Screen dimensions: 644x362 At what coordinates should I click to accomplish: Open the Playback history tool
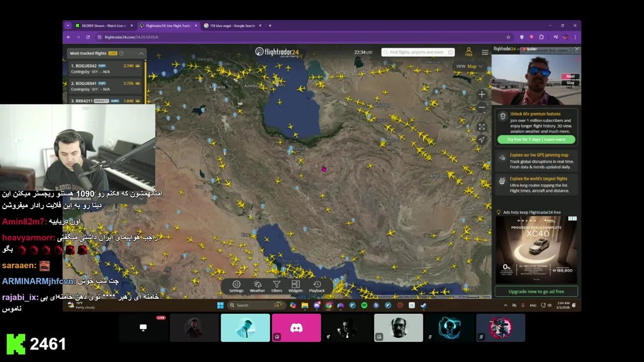pos(317,287)
